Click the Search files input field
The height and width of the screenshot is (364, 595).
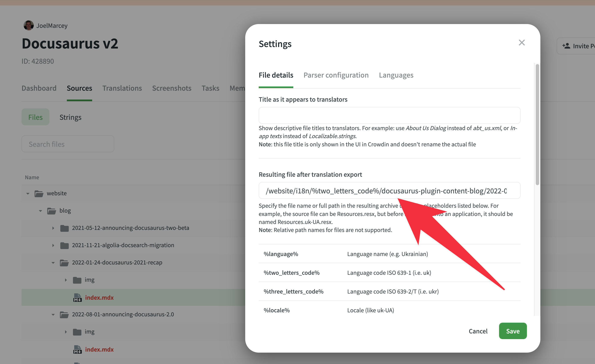(x=68, y=144)
